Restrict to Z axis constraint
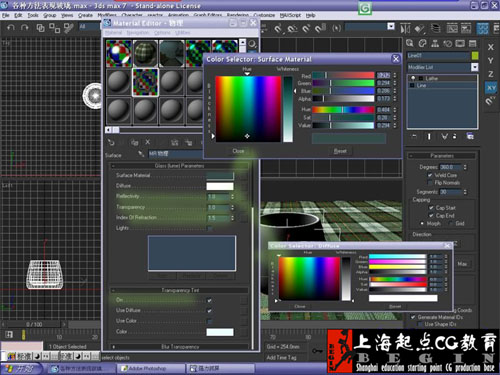This screenshot has width=500, height=375. [491, 74]
